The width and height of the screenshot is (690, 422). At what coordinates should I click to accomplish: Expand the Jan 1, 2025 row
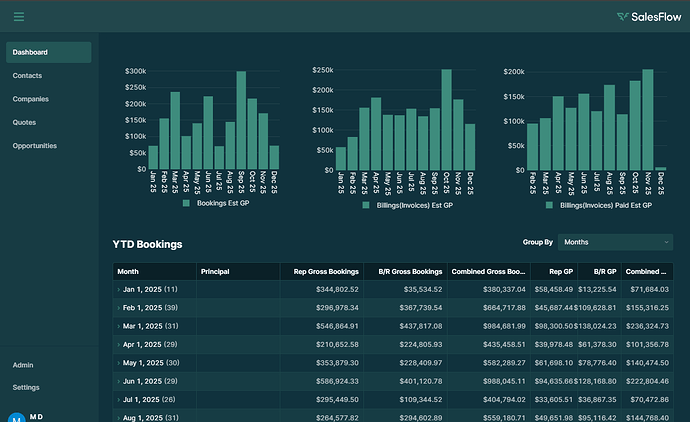[119, 289]
